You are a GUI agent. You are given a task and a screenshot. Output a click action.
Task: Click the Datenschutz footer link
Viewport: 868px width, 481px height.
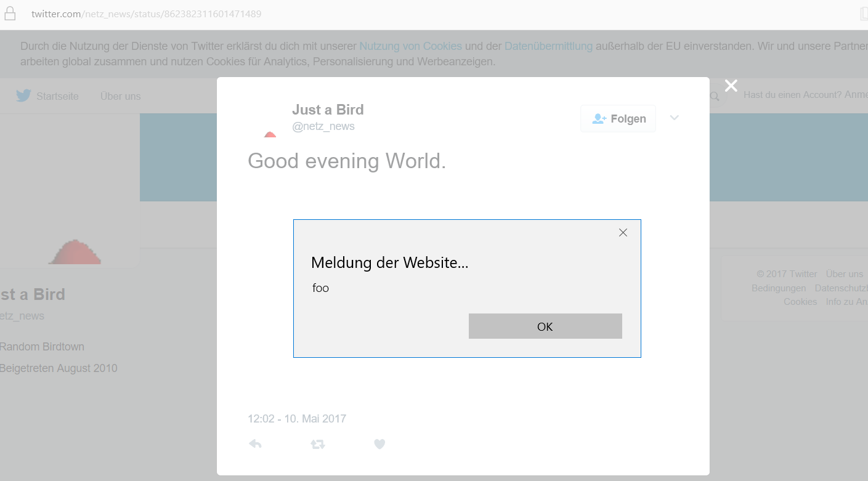tap(842, 288)
